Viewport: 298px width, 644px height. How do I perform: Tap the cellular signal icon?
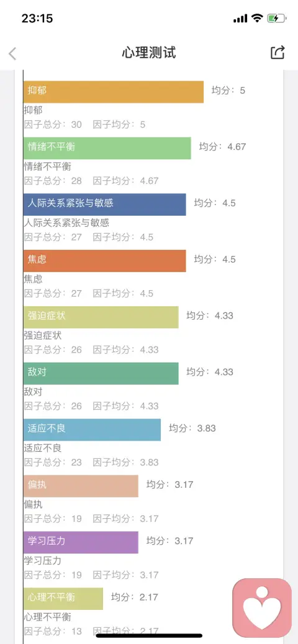[x=240, y=19]
